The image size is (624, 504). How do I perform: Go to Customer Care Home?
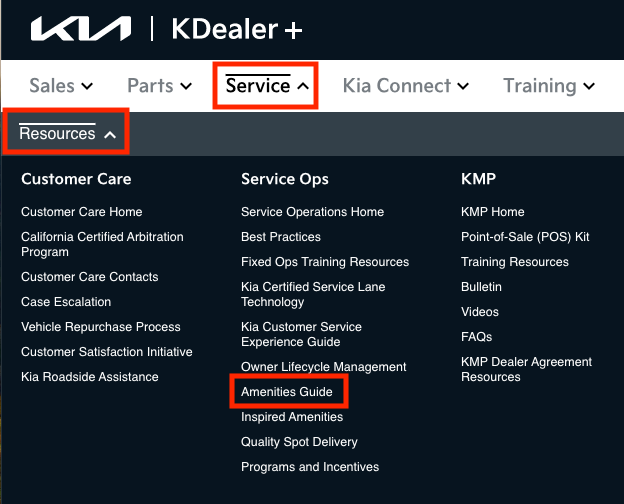tap(82, 212)
